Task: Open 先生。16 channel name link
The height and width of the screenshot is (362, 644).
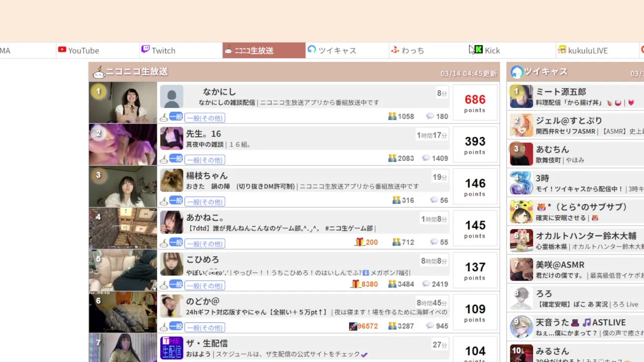Action: tap(203, 134)
